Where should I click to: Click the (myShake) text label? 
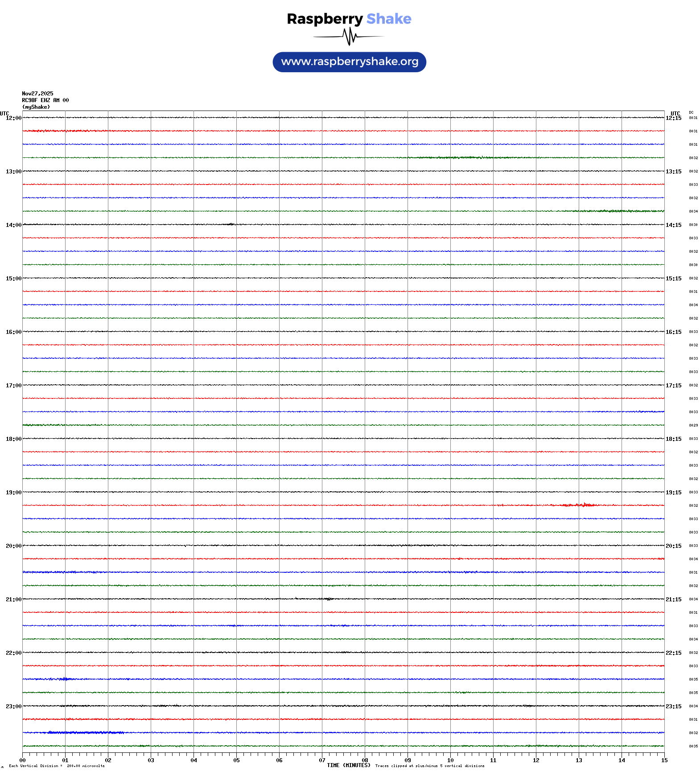36,107
